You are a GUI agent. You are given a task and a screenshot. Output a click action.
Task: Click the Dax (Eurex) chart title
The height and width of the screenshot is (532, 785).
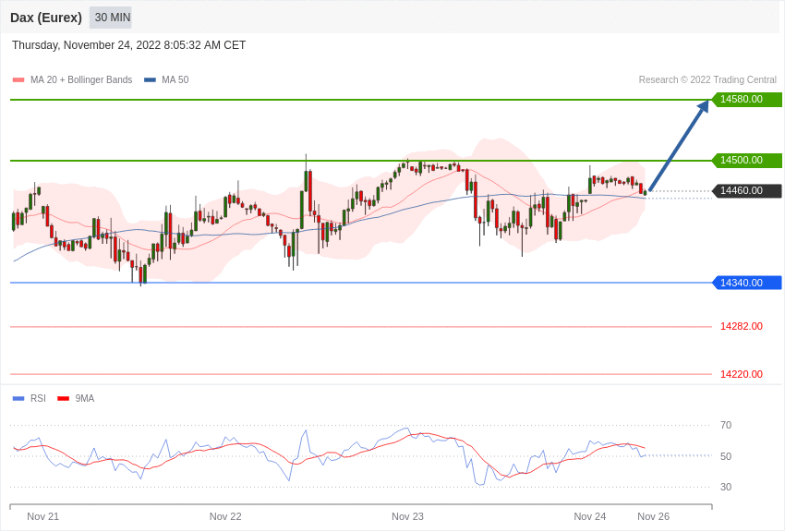pos(46,18)
